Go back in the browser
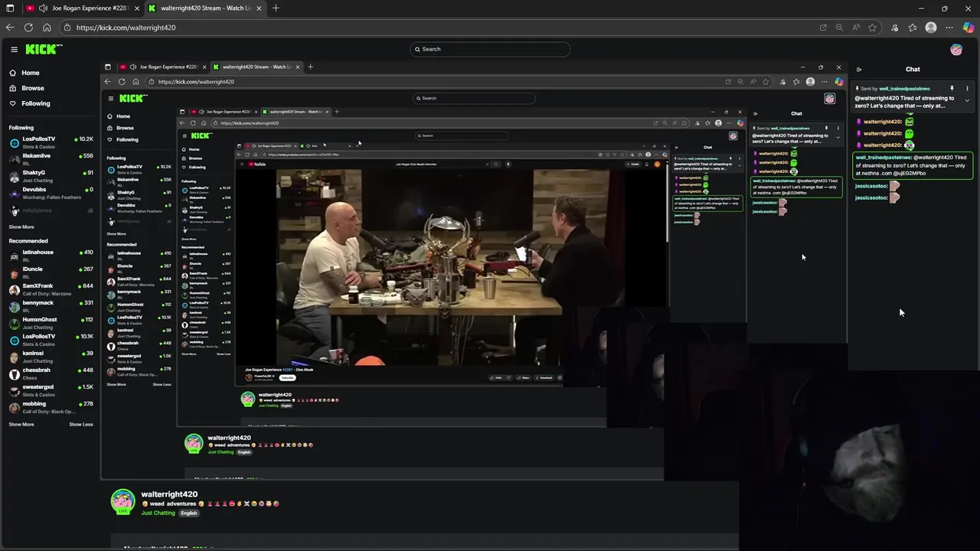This screenshot has width=980, height=551. pos(10,28)
